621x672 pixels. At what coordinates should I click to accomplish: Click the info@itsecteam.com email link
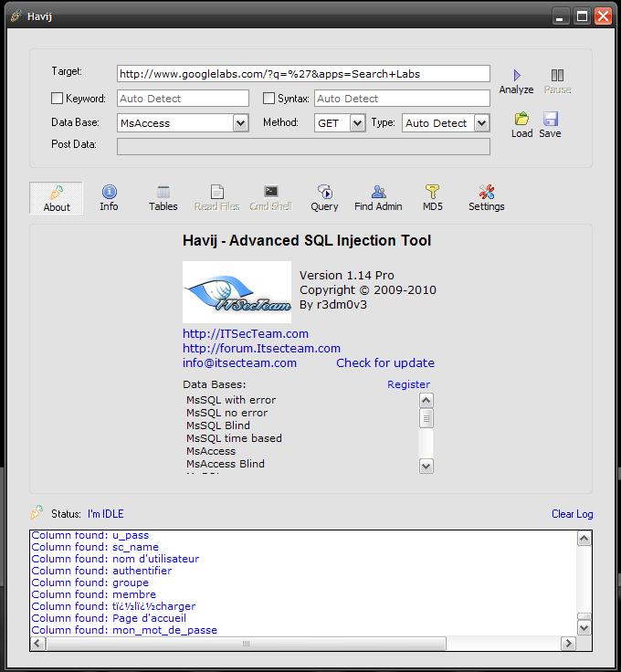pyautogui.click(x=239, y=363)
